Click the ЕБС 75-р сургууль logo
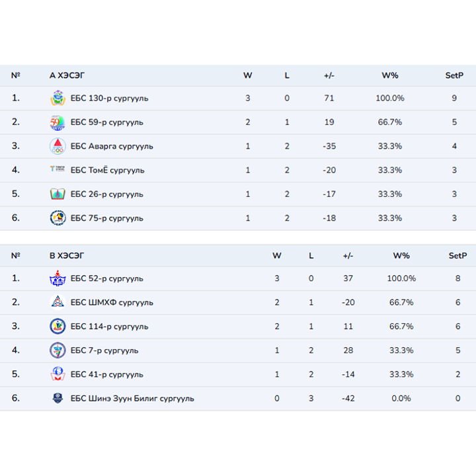Screen dimensions: 476x476 click(58, 218)
